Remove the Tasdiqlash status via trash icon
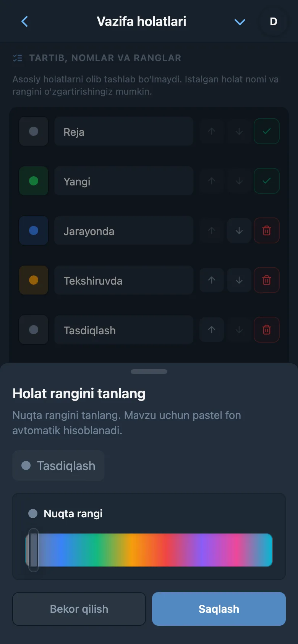 pos(267,330)
